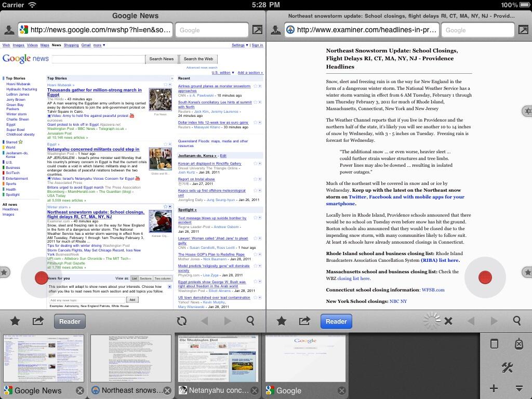Tap the share icon in right pane toolbar
The height and width of the screenshot is (399, 532).
pos(304,321)
